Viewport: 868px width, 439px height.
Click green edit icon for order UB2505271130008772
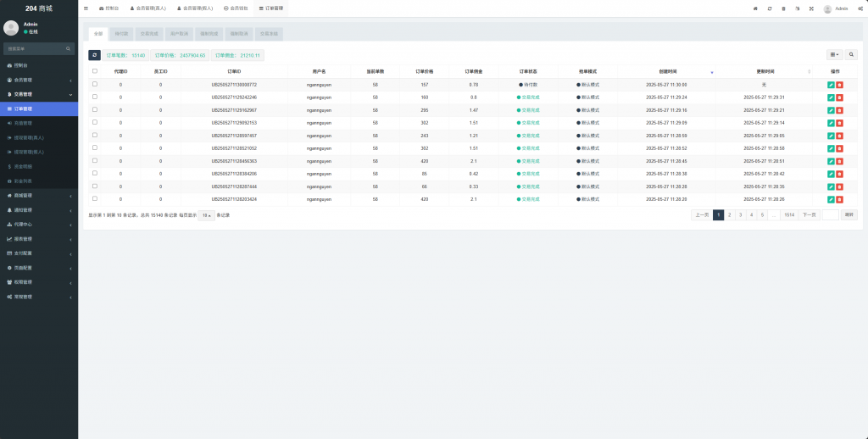831,85
